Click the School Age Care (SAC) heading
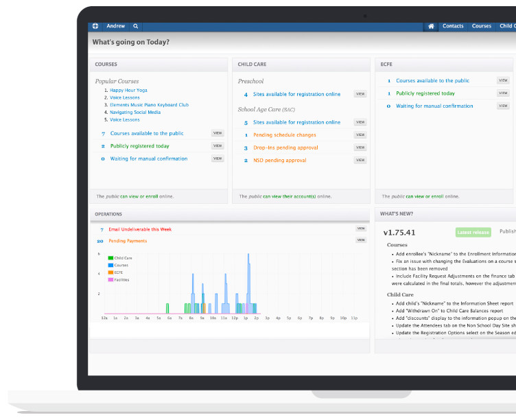516x420 pixels. [x=266, y=110]
